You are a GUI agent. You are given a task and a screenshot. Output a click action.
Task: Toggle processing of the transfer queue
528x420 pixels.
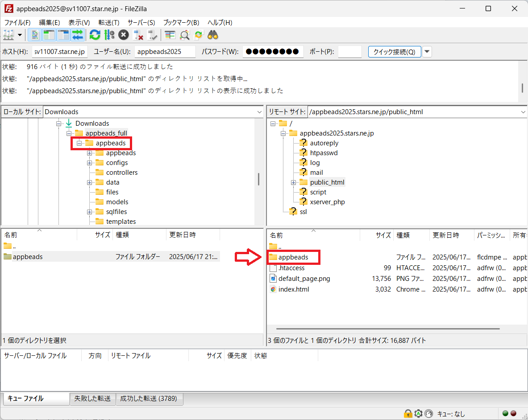(109, 35)
